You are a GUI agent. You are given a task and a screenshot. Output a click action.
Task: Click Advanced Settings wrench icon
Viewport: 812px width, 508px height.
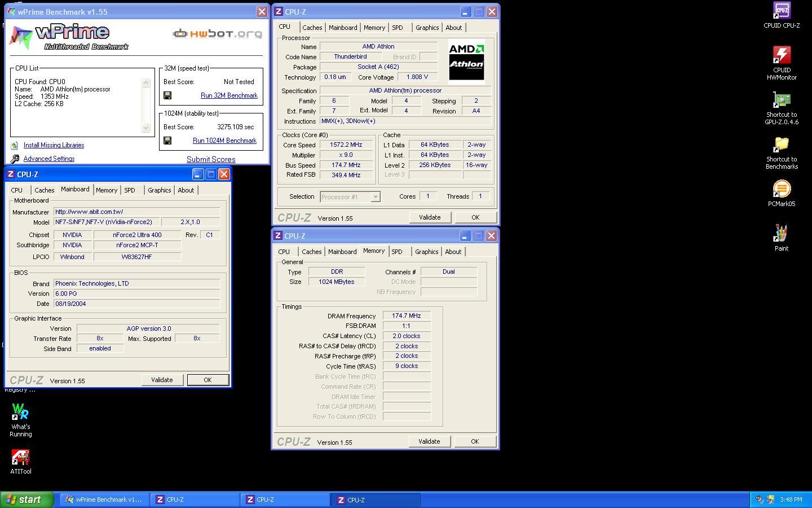15,159
